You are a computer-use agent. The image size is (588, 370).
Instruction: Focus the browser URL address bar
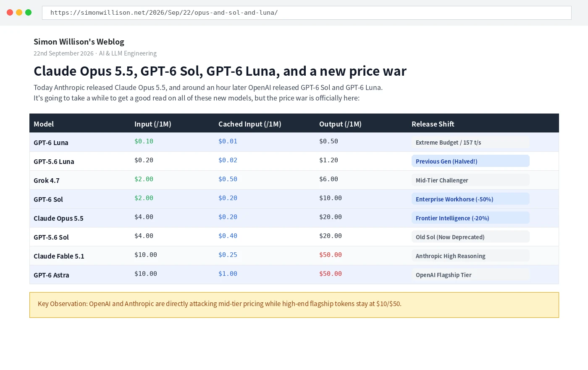click(307, 13)
